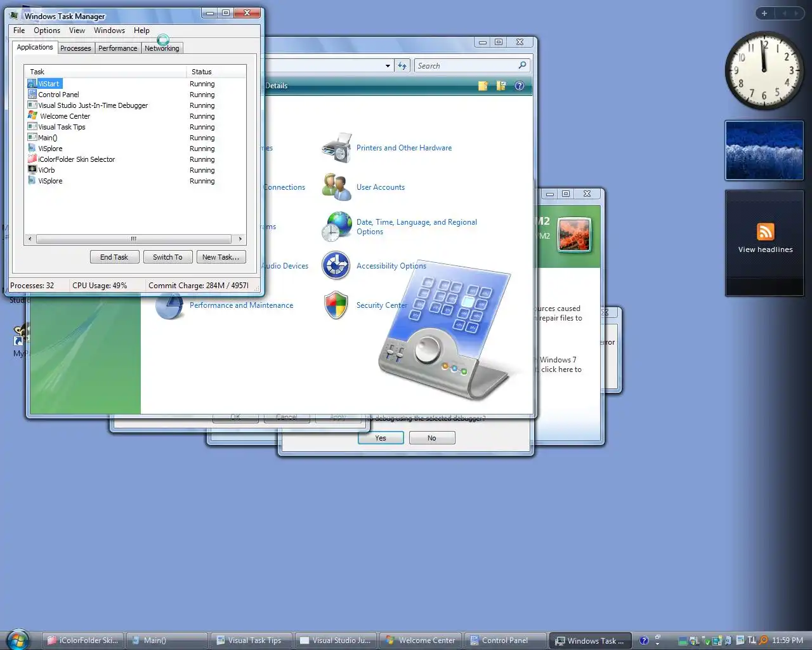The height and width of the screenshot is (650, 812).
Task: Open the Printers and Other Hardware link
Action: pyautogui.click(x=404, y=148)
